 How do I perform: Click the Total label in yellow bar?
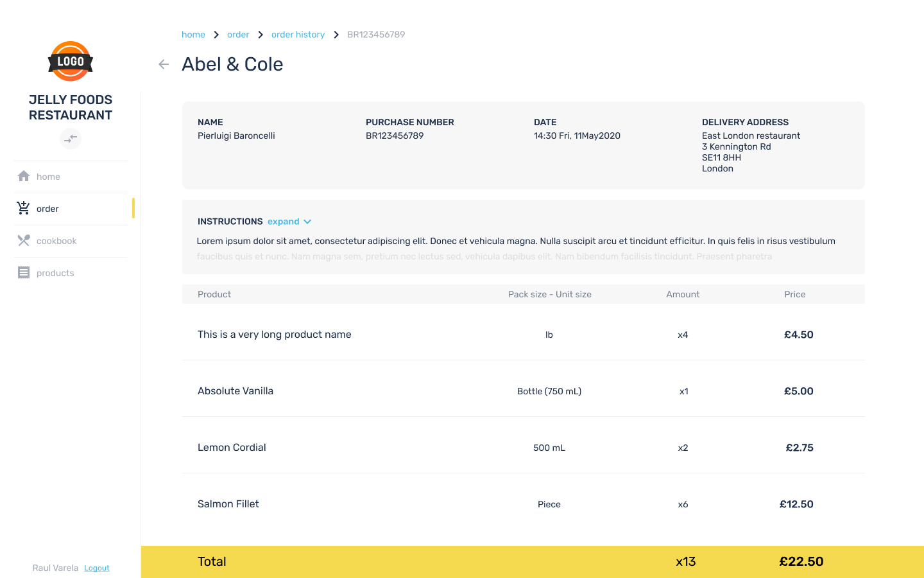click(212, 561)
